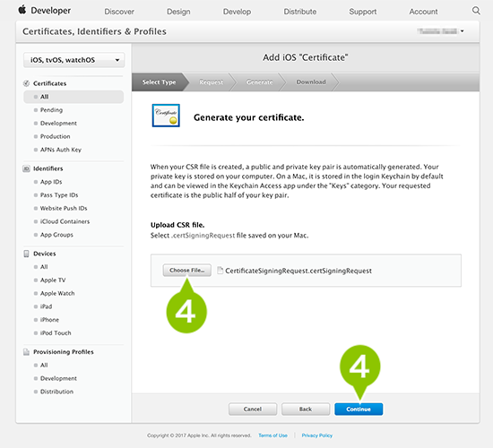Click the Devices section icon
The height and width of the screenshot is (448, 493).
click(26, 254)
